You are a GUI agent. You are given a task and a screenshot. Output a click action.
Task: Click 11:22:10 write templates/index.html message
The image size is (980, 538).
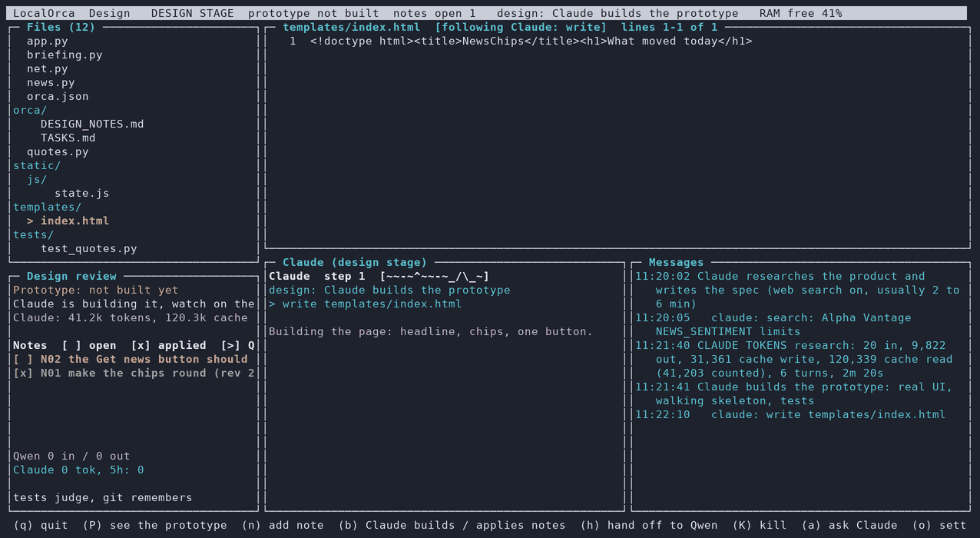point(790,414)
